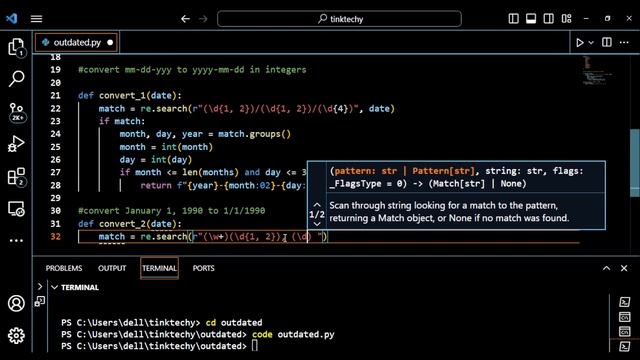Open the Remote Explorer view
The width and height of the screenshot is (640, 360).
click(16, 209)
